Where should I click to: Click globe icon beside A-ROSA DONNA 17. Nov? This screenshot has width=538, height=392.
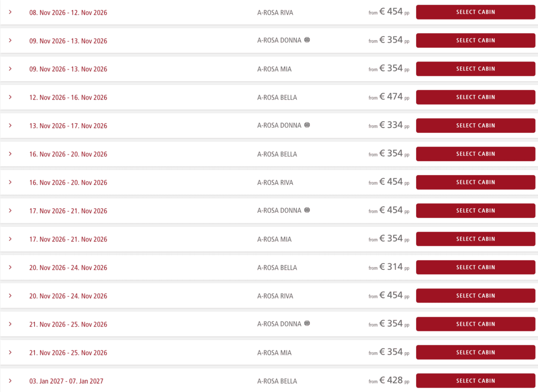pyautogui.click(x=307, y=210)
